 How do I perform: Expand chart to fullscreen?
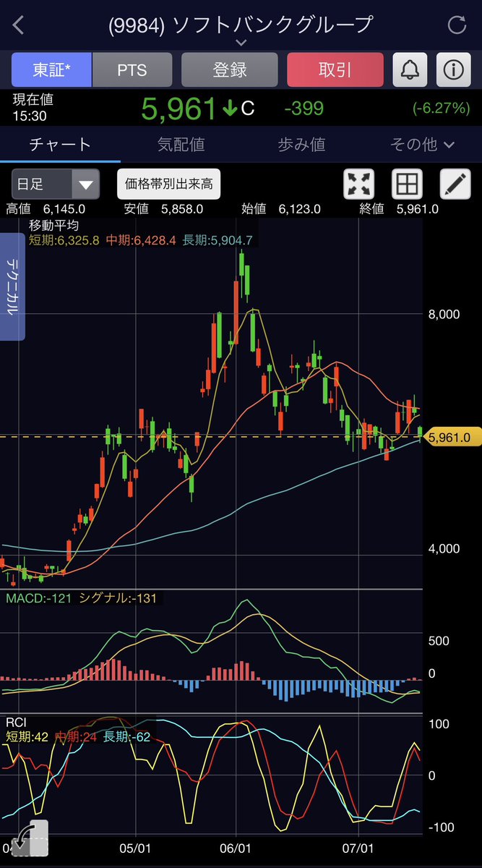tap(358, 184)
